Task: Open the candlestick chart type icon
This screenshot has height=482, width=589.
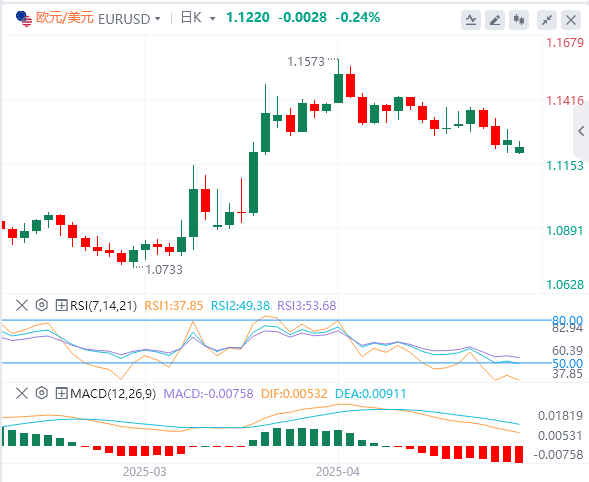Action: pyautogui.click(x=519, y=20)
